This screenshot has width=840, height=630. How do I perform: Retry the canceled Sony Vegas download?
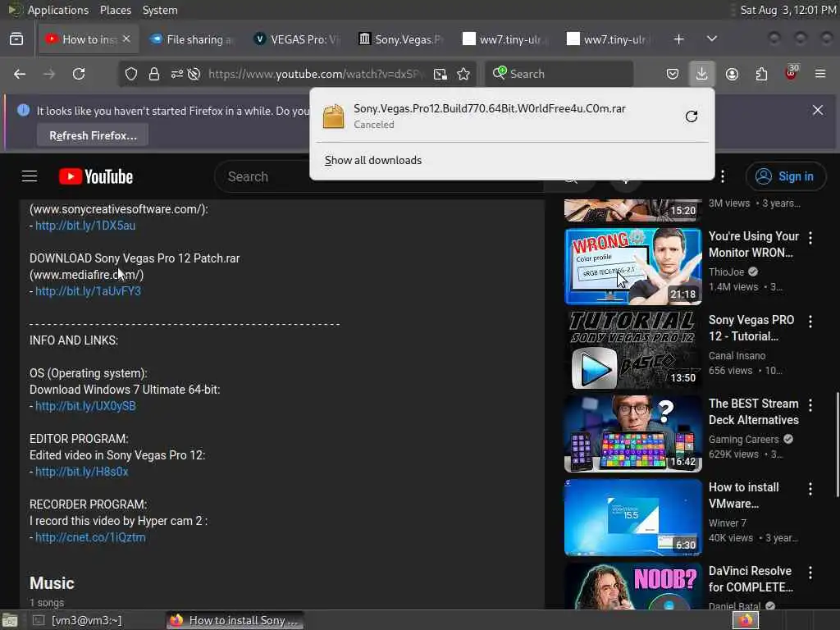[692, 116]
